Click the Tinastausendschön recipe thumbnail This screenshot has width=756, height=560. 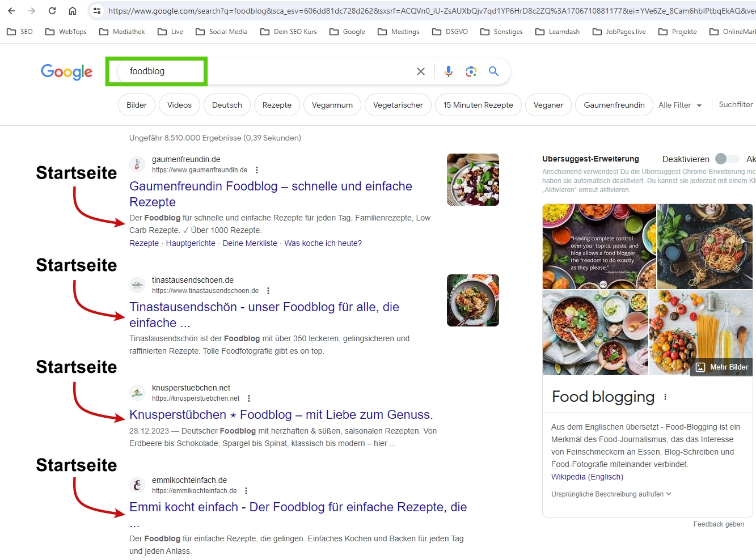[x=472, y=300]
